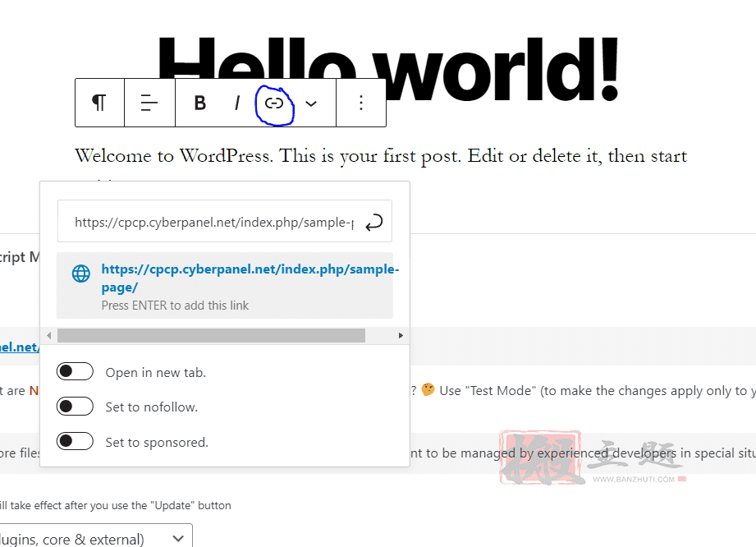Toggle italic formatting
756x547 pixels.
click(x=236, y=103)
